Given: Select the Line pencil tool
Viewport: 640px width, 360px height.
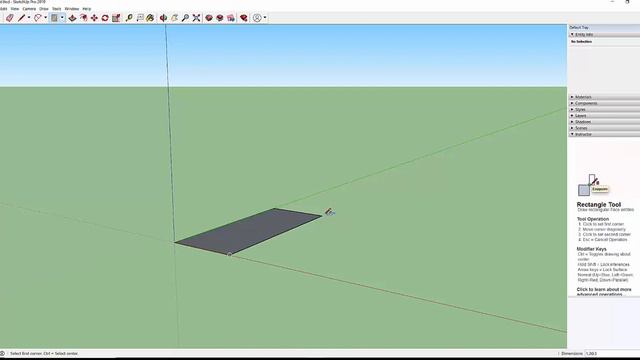Looking at the screenshot, I should (22, 18).
